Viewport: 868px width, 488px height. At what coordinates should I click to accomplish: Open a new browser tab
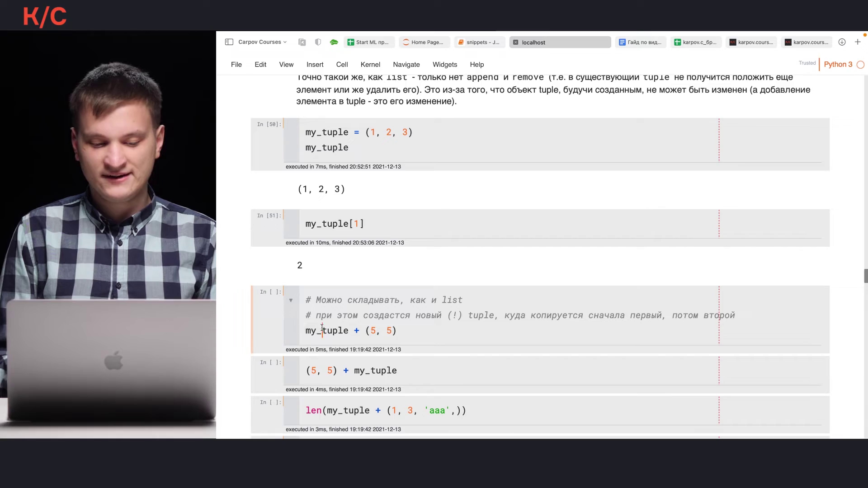pos(858,42)
